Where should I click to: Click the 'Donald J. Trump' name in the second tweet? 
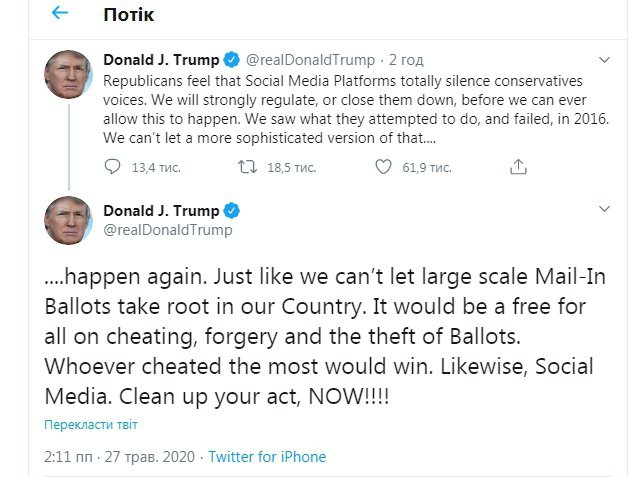pyautogui.click(x=160, y=210)
